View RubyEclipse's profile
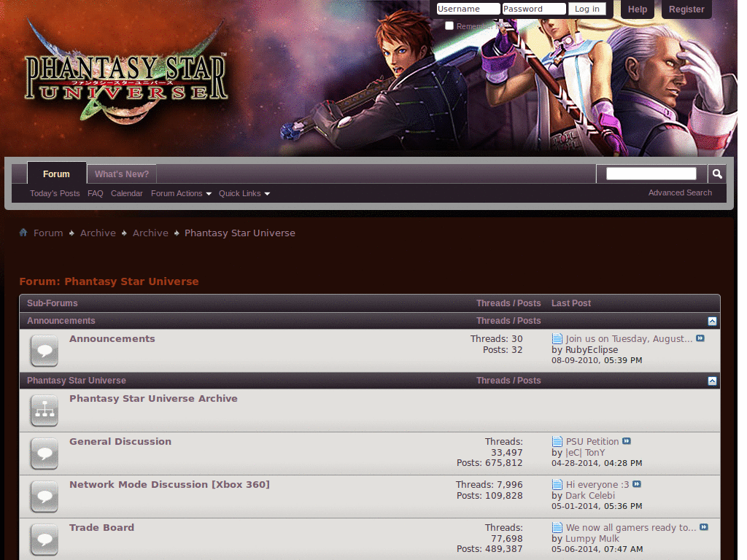This screenshot has width=747, height=560. coord(592,349)
